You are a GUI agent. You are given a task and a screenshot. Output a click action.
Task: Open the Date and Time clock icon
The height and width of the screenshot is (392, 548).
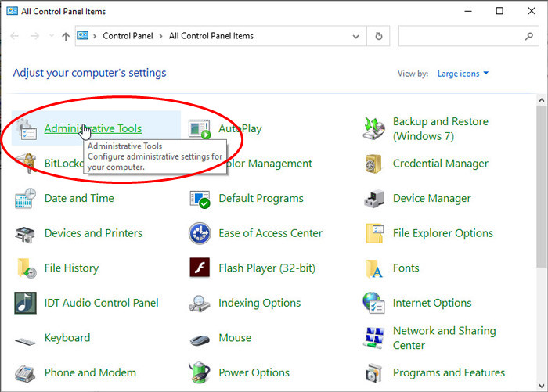click(25, 199)
